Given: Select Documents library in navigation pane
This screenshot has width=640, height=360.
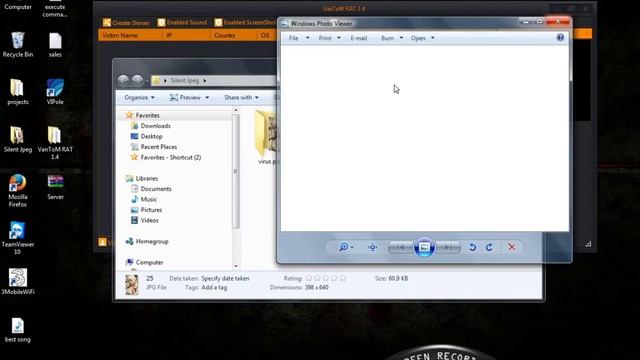Looking at the screenshot, I should tap(156, 189).
